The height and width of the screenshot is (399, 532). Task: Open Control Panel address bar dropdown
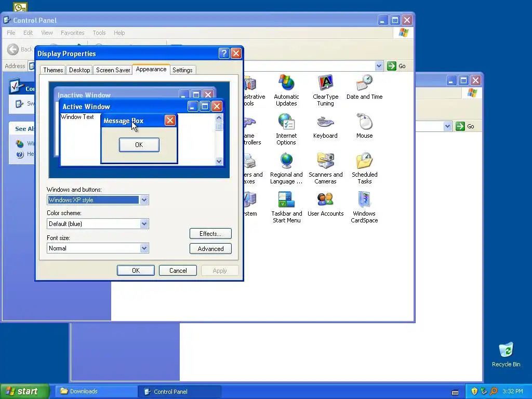pyautogui.click(x=379, y=66)
